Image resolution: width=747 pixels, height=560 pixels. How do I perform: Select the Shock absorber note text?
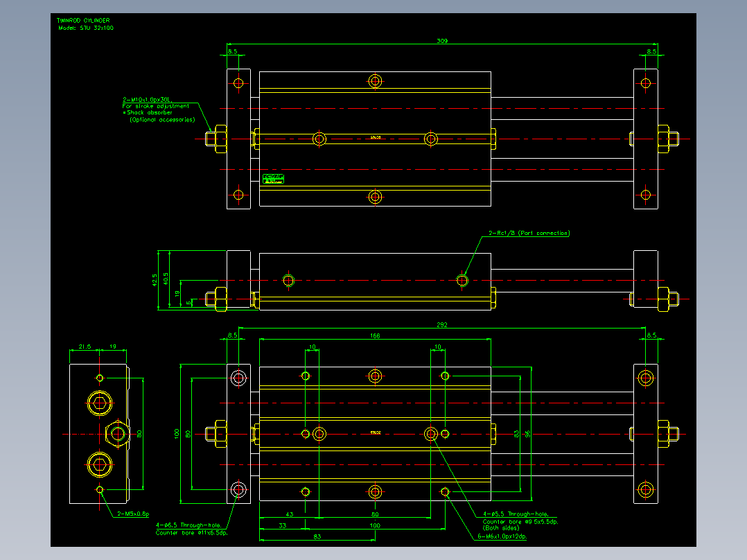[150, 112]
